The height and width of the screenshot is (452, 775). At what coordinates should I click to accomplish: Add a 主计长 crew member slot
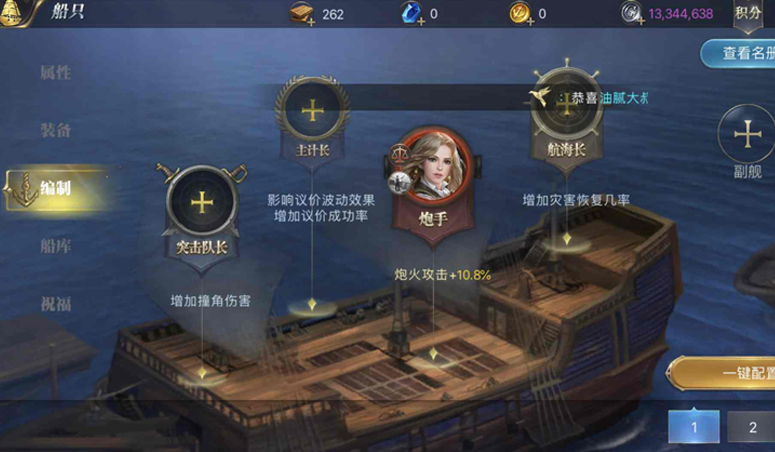click(x=312, y=111)
